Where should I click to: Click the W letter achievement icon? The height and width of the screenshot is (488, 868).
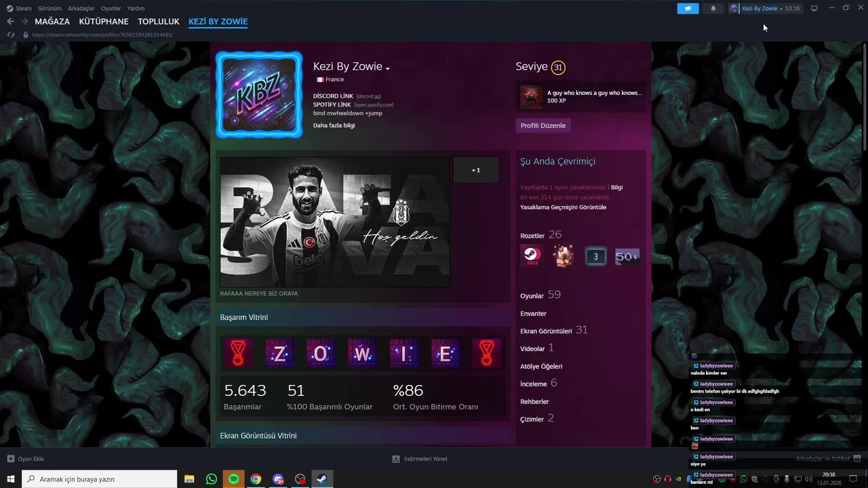[x=362, y=353]
